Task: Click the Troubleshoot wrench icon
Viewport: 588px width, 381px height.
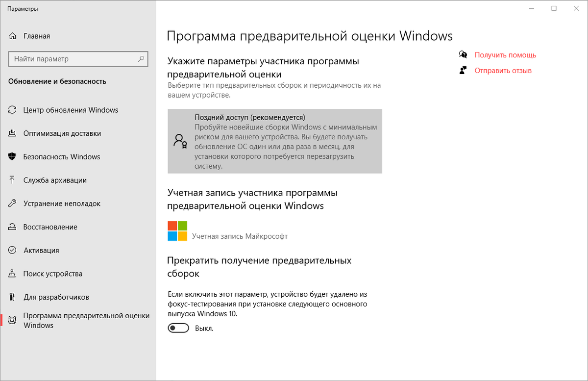Action: (x=13, y=203)
